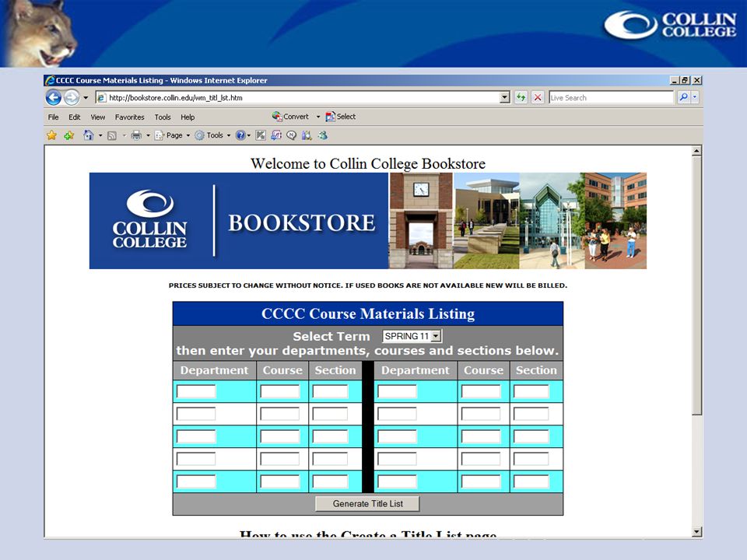The height and width of the screenshot is (560, 747).
Task: Click the Add to Favorites icon
Action: point(69,135)
